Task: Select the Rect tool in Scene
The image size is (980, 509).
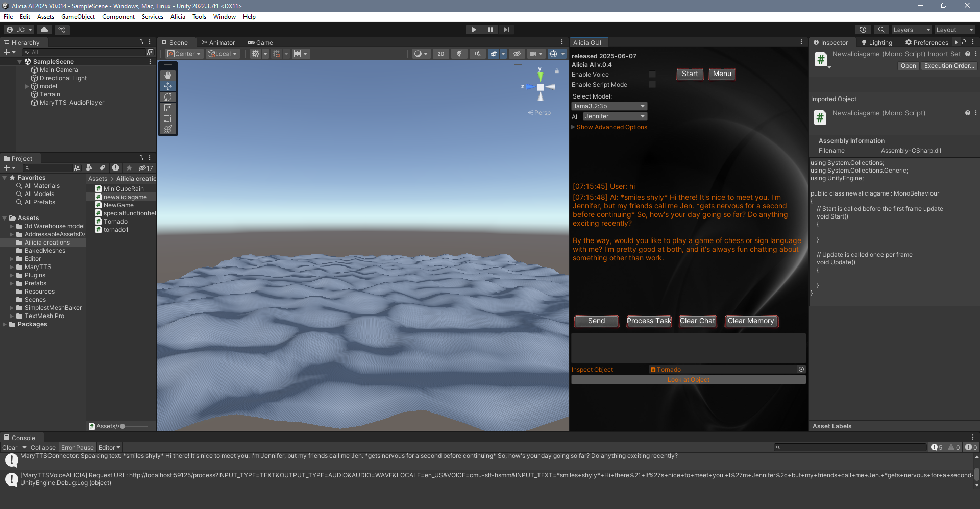Action: [168, 118]
